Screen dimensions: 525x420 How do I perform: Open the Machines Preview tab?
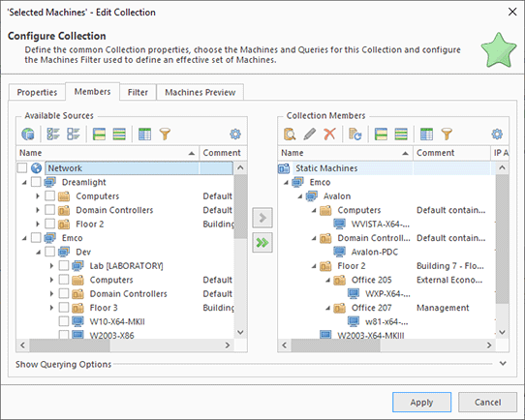coord(200,92)
